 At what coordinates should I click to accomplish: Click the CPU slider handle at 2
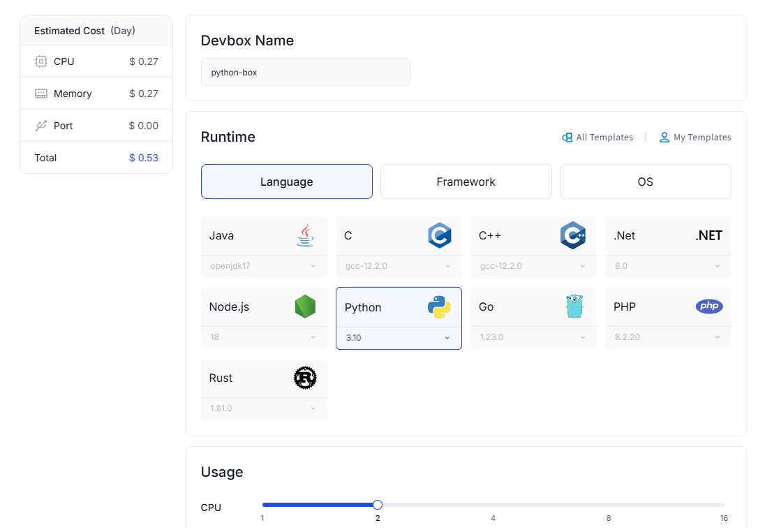(x=378, y=505)
